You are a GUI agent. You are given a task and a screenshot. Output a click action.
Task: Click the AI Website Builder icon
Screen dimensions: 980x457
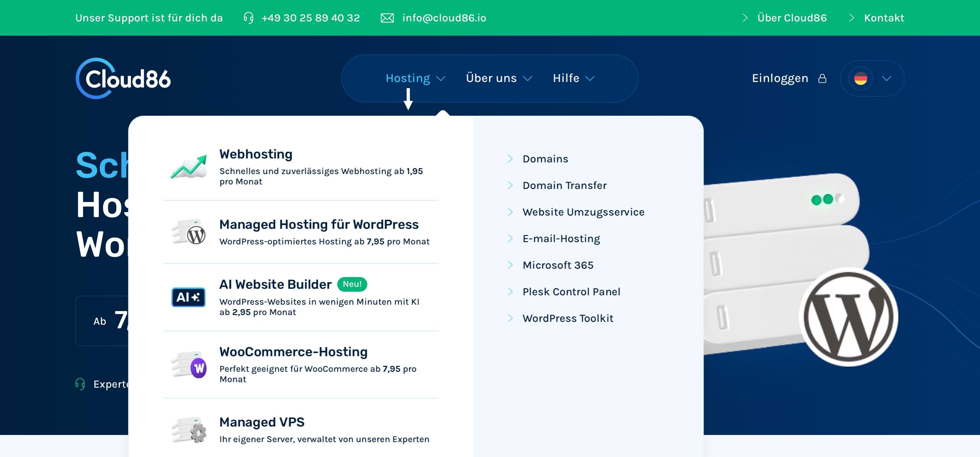(x=188, y=297)
